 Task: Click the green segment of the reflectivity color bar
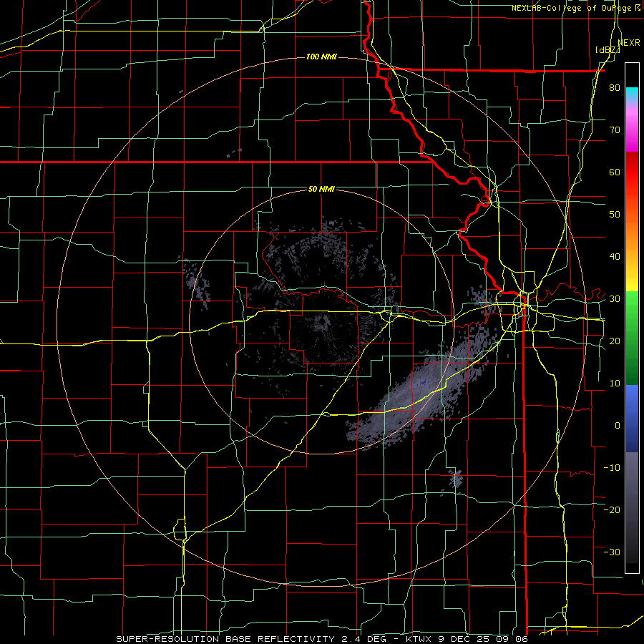pyautogui.click(x=632, y=338)
